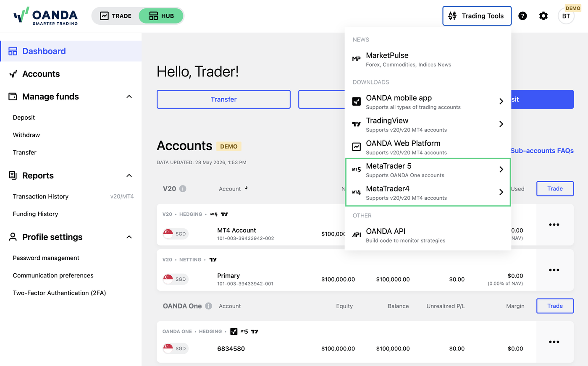Open Password management

46,258
